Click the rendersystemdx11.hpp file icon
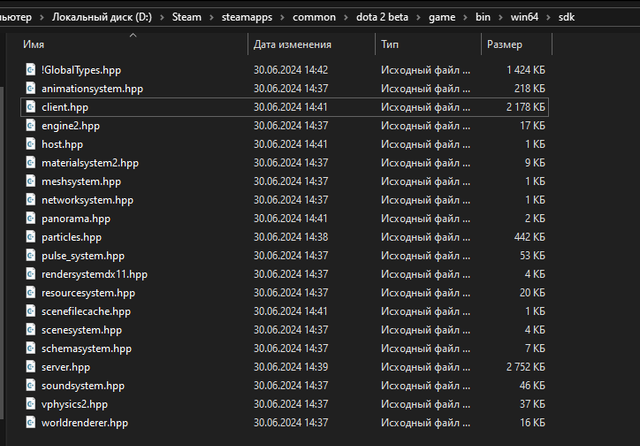The height and width of the screenshot is (446, 640). tap(31, 274)
